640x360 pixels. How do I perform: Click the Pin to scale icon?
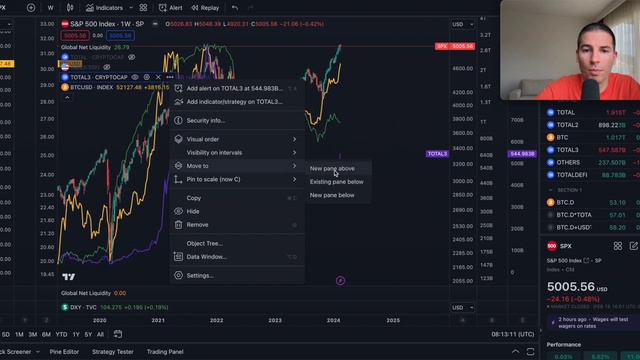point(178,179)
